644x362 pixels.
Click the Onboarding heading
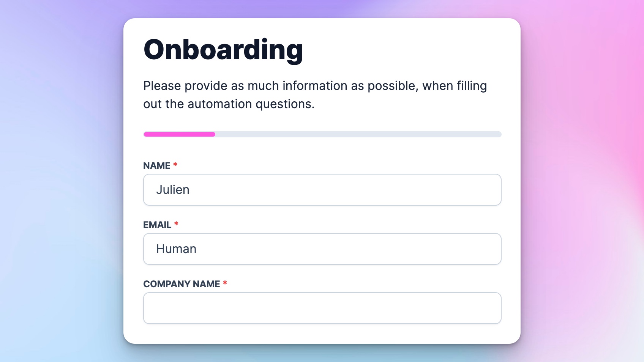(x=223, y=50)
